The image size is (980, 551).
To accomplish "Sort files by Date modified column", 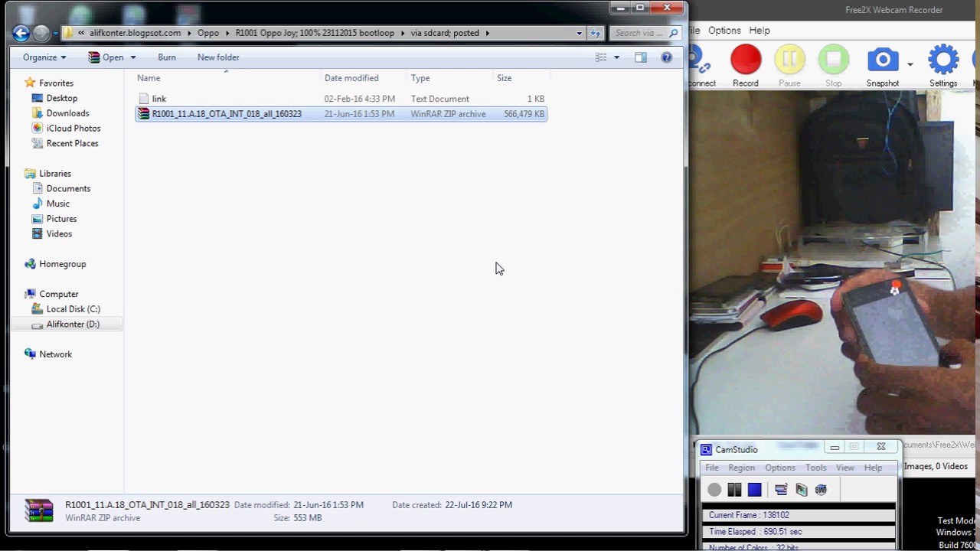I will pyautogui.click(x=364, y=78).
